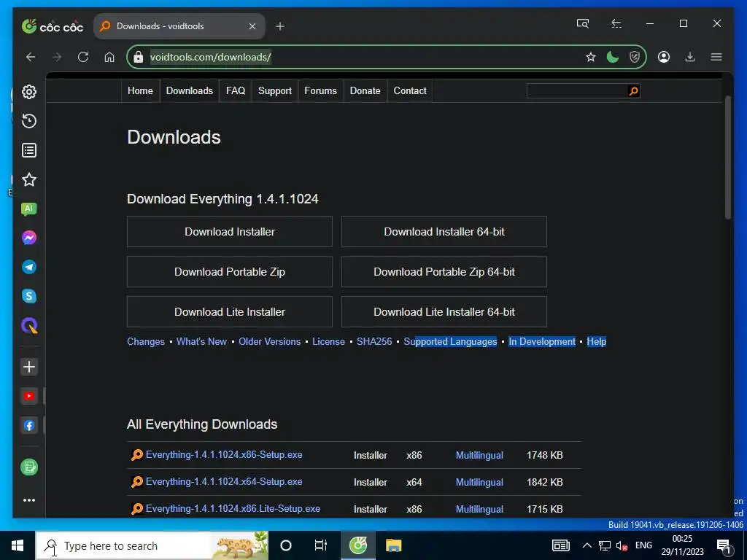Click the screen search icon in title bar
Viewport: 747px width, 560px height.
click(583, 23)
